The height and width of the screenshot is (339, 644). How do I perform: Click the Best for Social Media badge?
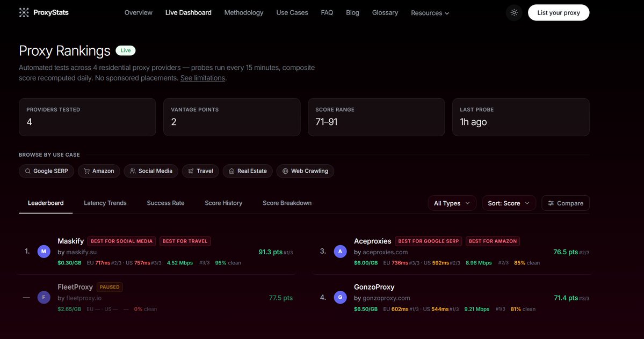pyautogui.click(x=121, y=241)
